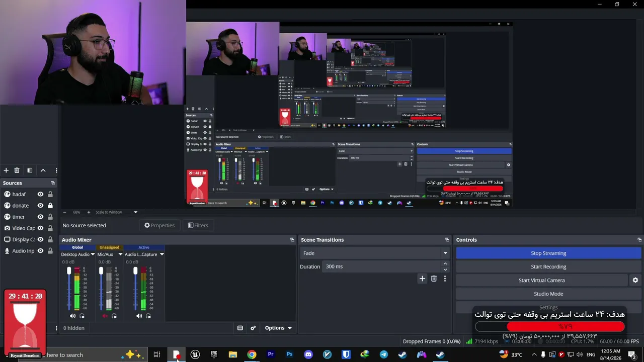This screenshot has height=362, width=644.
Task: Lock the timer source
Action: click(50, 217)
